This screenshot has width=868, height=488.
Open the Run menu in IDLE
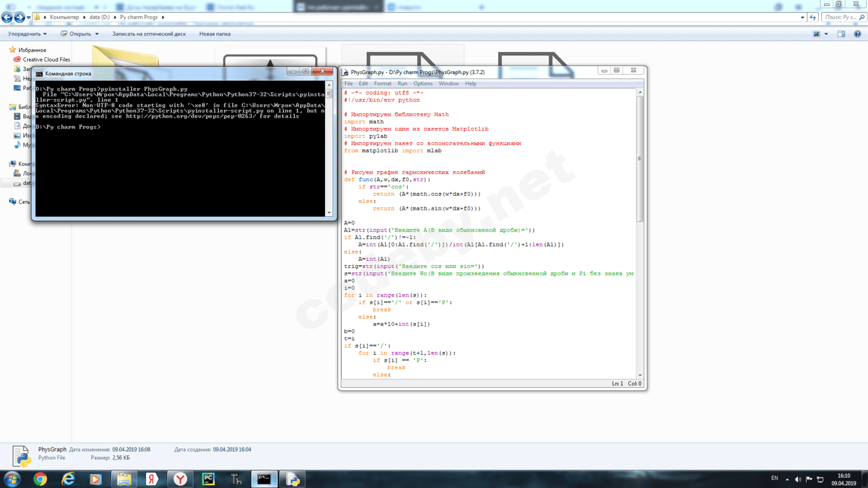pos(402,84)
